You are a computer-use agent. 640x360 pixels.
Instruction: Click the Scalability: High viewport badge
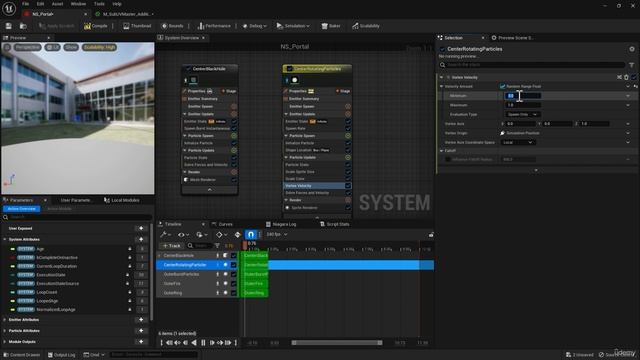pyautogui.click(x=99, y=47)
